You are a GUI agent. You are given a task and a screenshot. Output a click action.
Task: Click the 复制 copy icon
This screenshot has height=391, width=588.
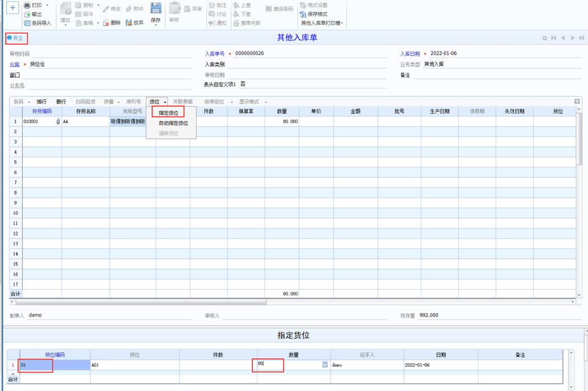point(78,5)
